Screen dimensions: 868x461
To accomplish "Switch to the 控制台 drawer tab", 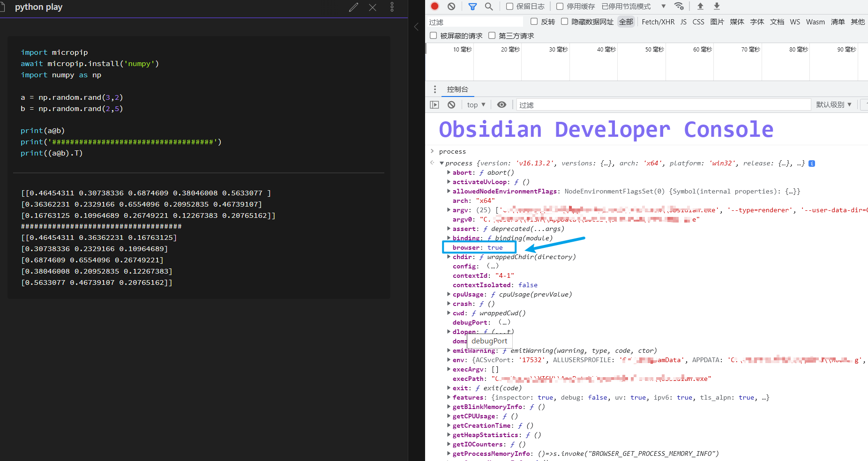I will pyautogui.click(x=457, y=89).
